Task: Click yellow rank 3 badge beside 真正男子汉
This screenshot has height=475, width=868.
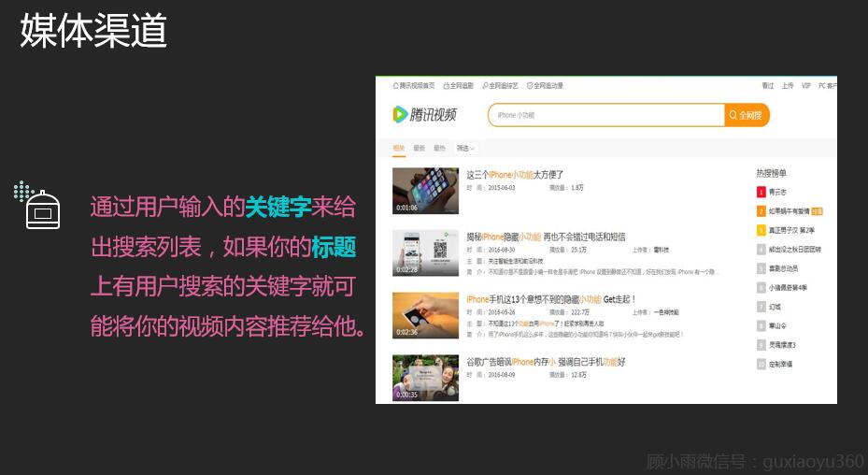Action: click(761, 230)
